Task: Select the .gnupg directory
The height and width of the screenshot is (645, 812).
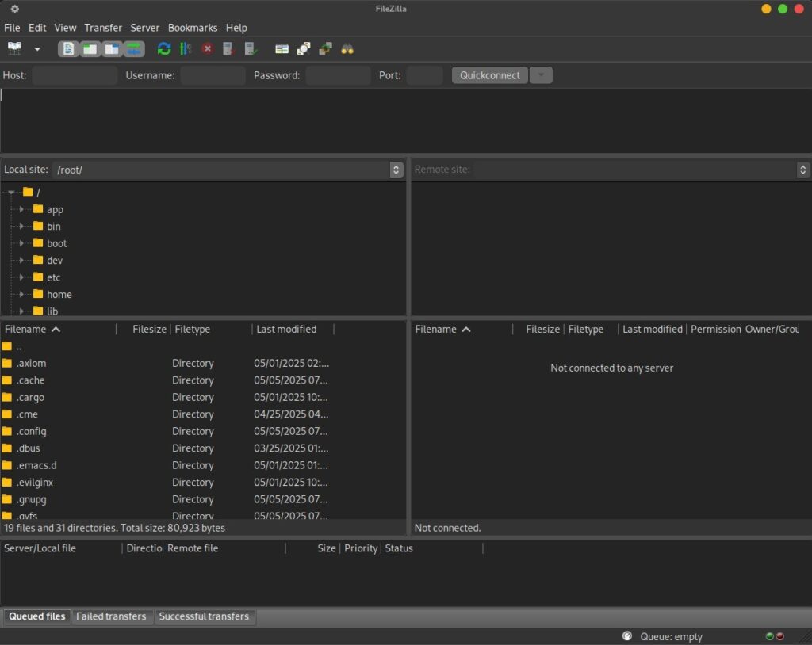Action: [31, 499]
